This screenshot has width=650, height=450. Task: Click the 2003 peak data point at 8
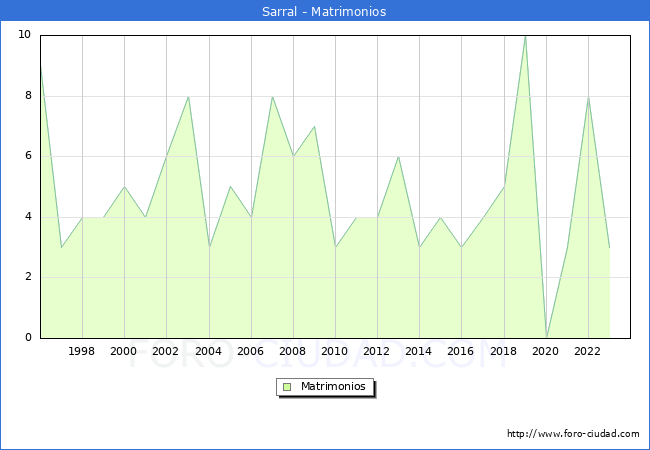tap(189, 97)
